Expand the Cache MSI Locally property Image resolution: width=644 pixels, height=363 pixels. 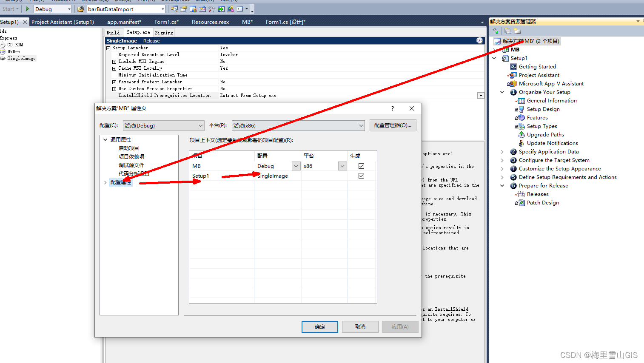pos(114,68)
